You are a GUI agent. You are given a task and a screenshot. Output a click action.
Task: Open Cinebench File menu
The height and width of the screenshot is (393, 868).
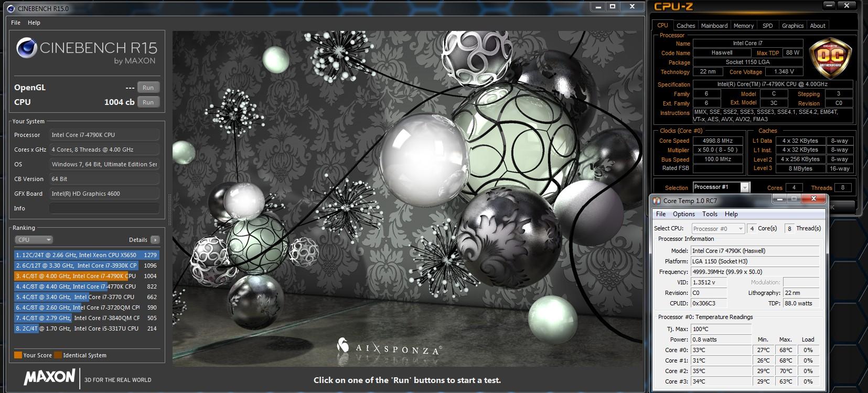tap(16, 23)
